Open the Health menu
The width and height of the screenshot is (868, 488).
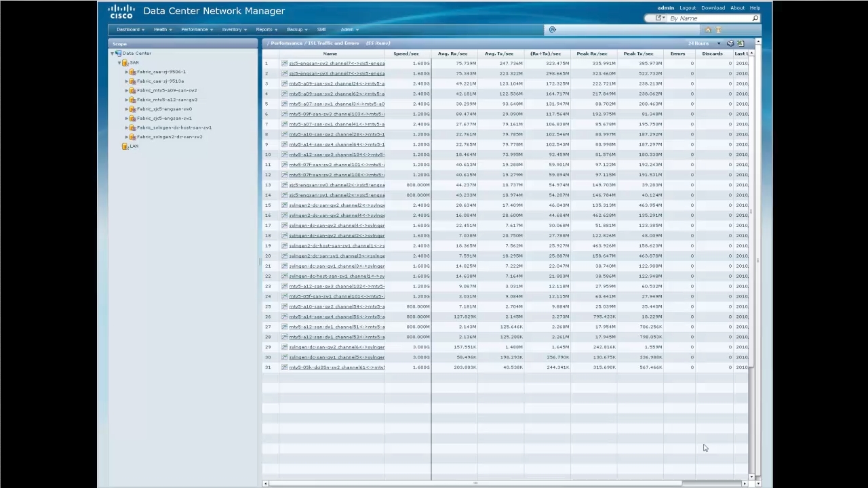click(163, 29)
